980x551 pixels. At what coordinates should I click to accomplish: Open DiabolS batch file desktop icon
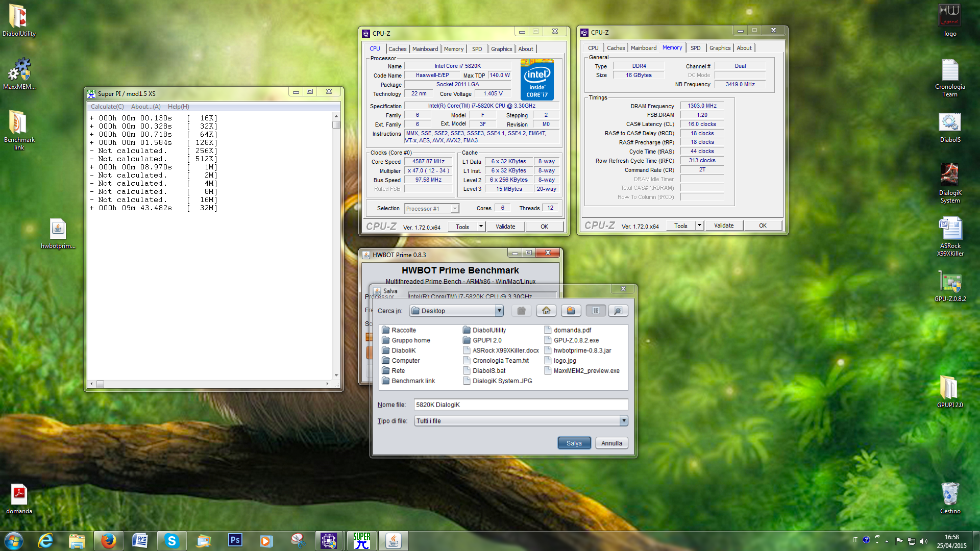[950, 128]
